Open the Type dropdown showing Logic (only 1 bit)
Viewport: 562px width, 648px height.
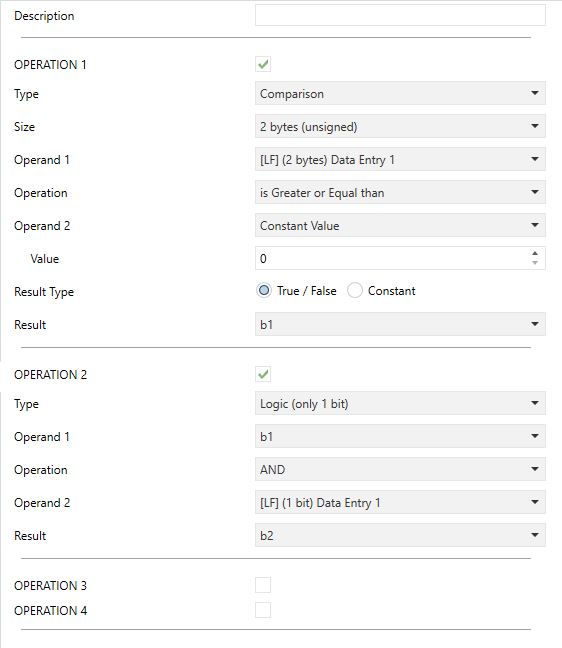pyautogui.click(x=400, y=403)
